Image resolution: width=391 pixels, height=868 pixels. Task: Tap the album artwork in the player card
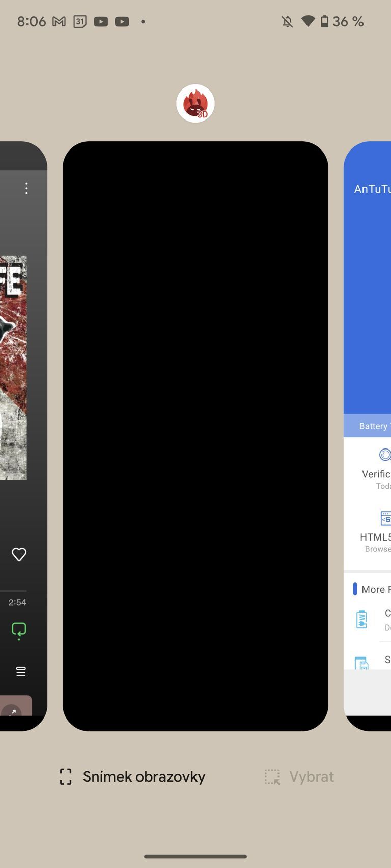(13, 368)
